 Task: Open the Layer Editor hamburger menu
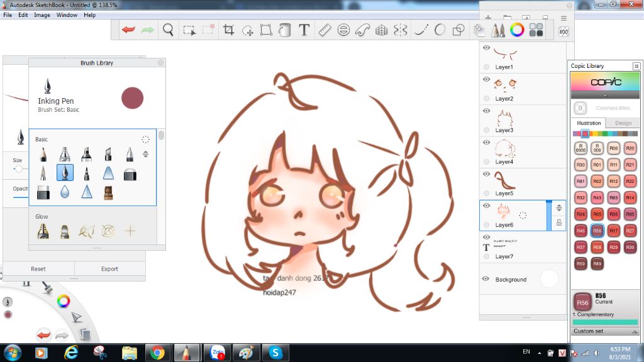pos(563,18)
